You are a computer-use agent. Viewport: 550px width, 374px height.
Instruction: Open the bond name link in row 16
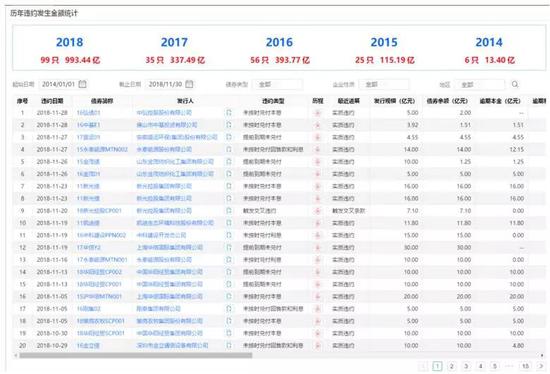coord(99,296)
